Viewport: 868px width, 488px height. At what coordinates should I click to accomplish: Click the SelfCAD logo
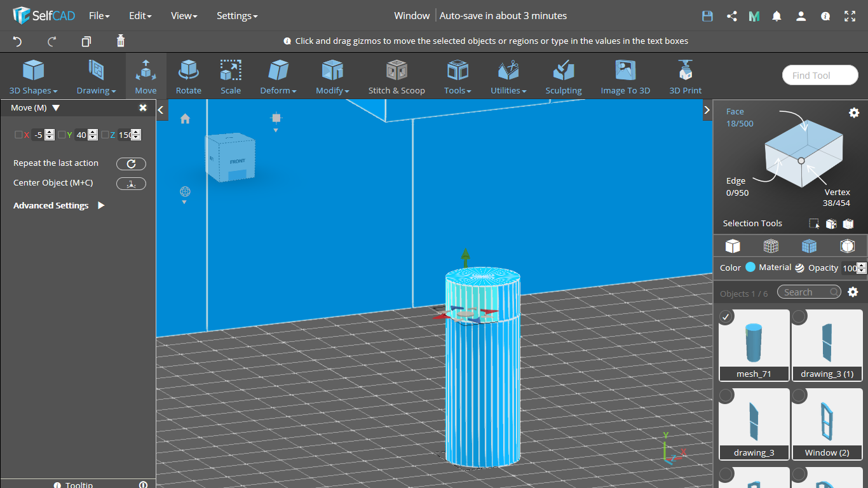[43, 16]
